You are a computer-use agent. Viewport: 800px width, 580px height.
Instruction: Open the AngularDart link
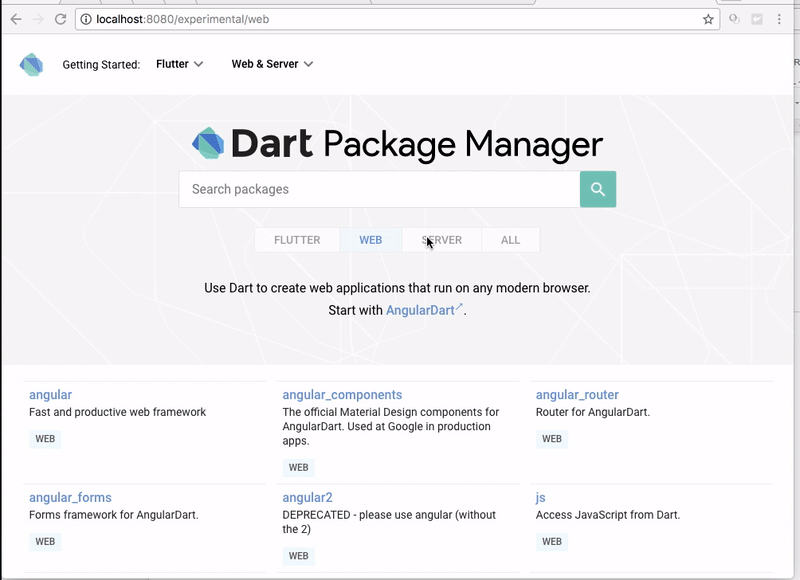pyautogui.click(x=424, y=310)
